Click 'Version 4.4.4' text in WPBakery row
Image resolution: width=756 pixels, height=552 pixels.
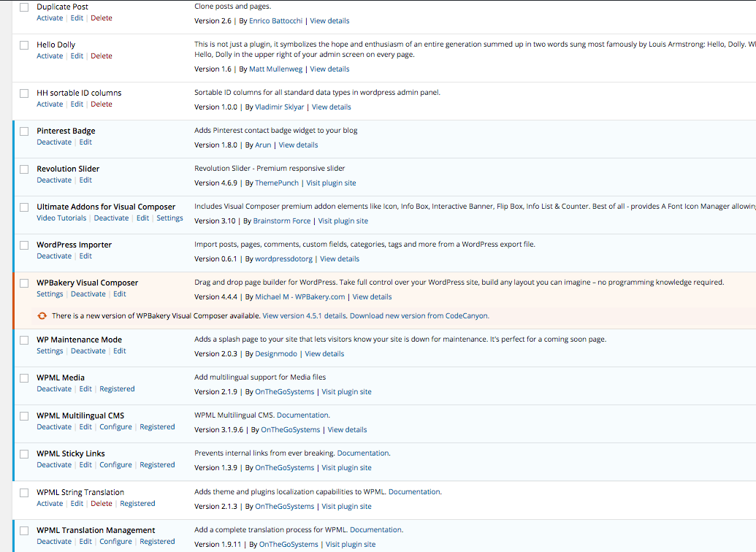tap(215, 297)
